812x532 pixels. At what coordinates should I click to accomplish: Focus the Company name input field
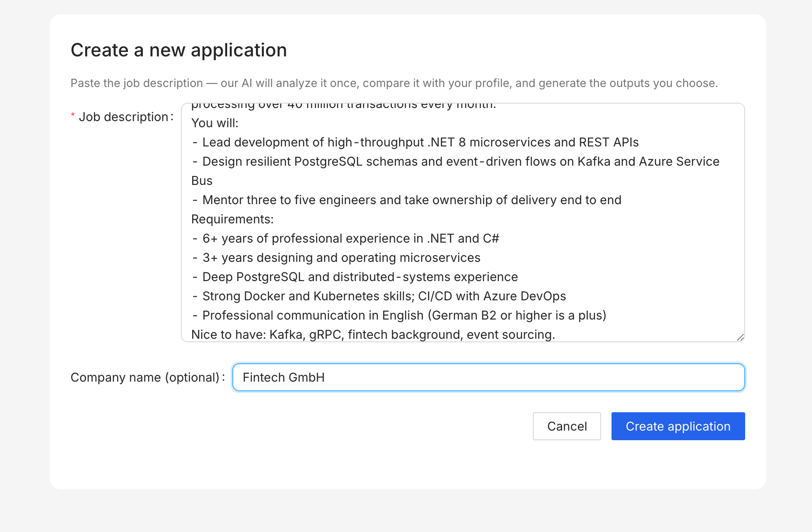(488, 377)
